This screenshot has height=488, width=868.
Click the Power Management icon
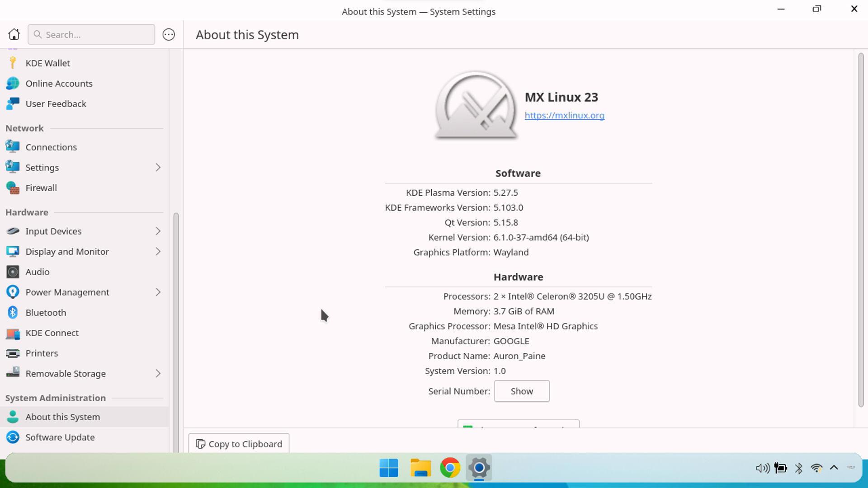coord(13,292)
